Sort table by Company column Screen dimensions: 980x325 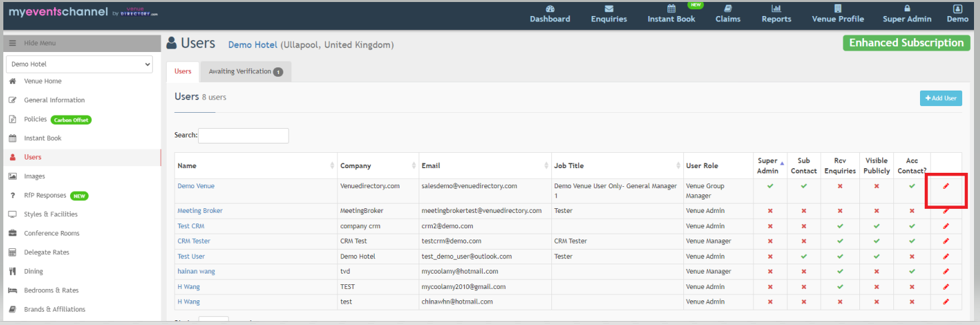click(x=377, y=166)
